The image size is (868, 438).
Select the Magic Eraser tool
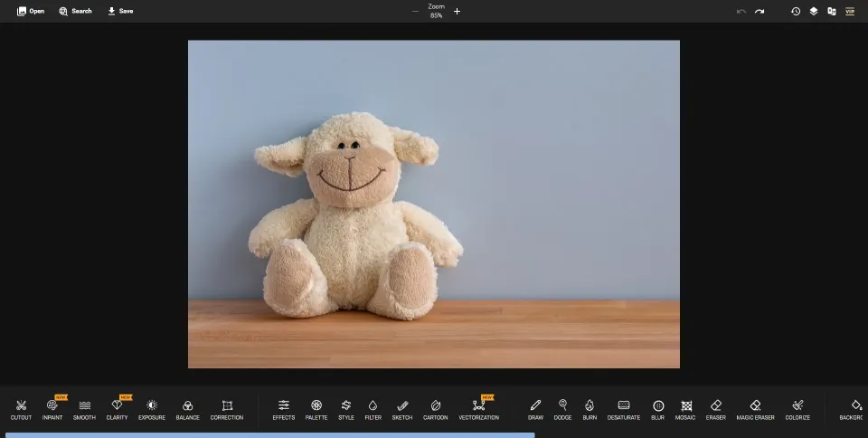point(756,410)
